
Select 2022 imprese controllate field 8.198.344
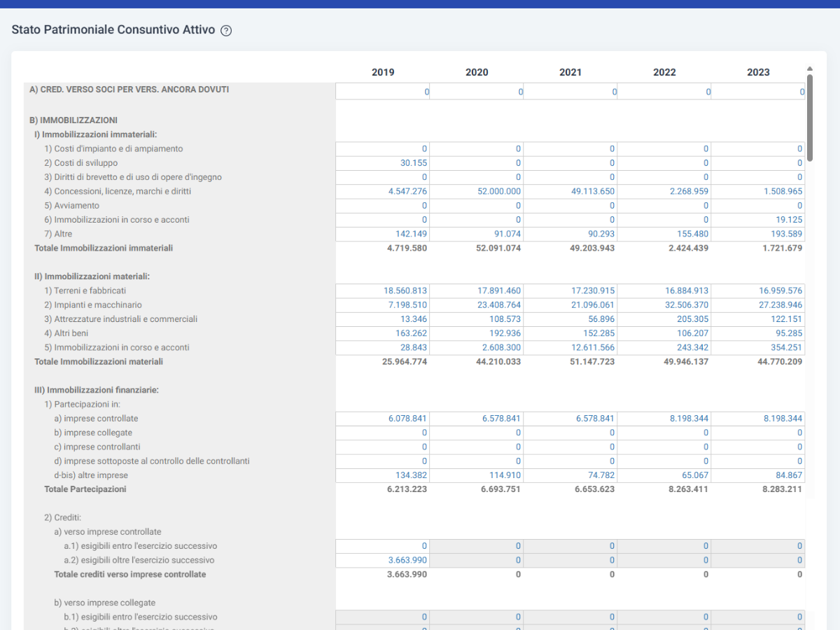(x=664, y=419)
